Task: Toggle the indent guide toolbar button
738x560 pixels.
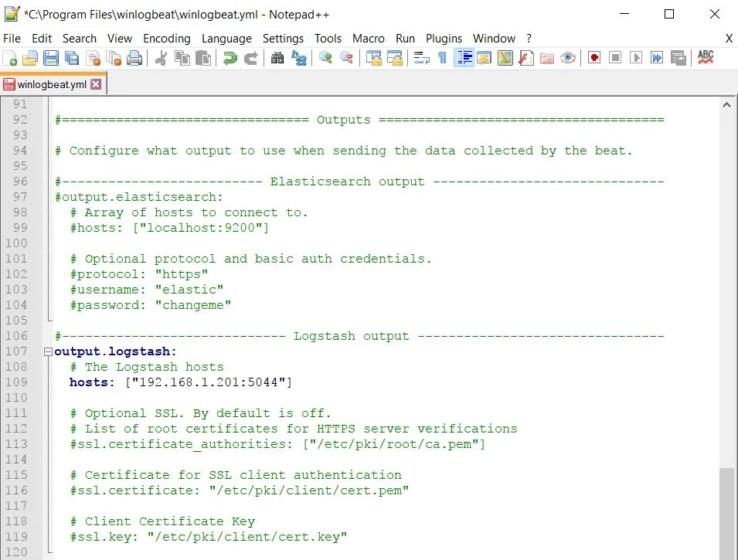Action: pos(464,58)
